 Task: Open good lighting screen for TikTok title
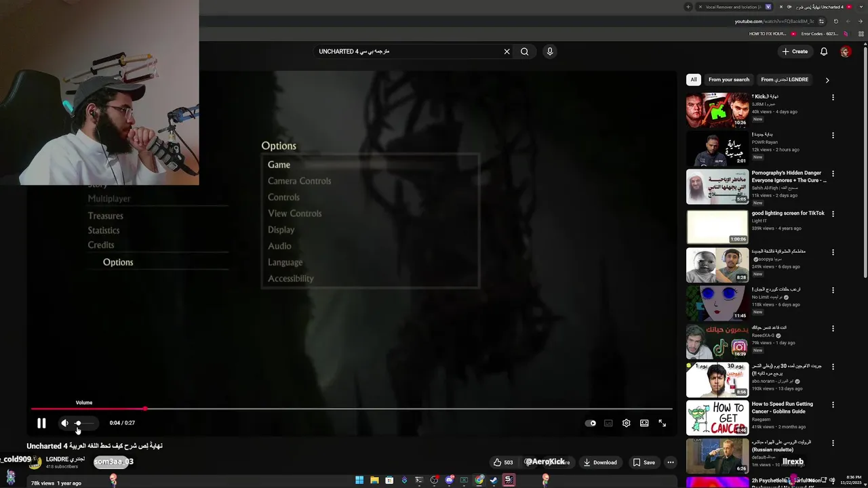788,213
